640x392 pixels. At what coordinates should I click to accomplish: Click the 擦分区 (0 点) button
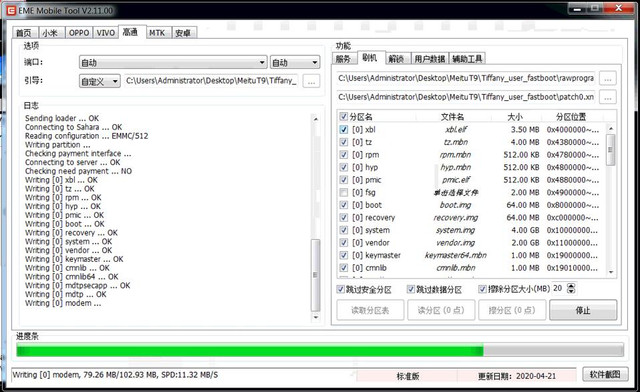[x=512, y=310]
